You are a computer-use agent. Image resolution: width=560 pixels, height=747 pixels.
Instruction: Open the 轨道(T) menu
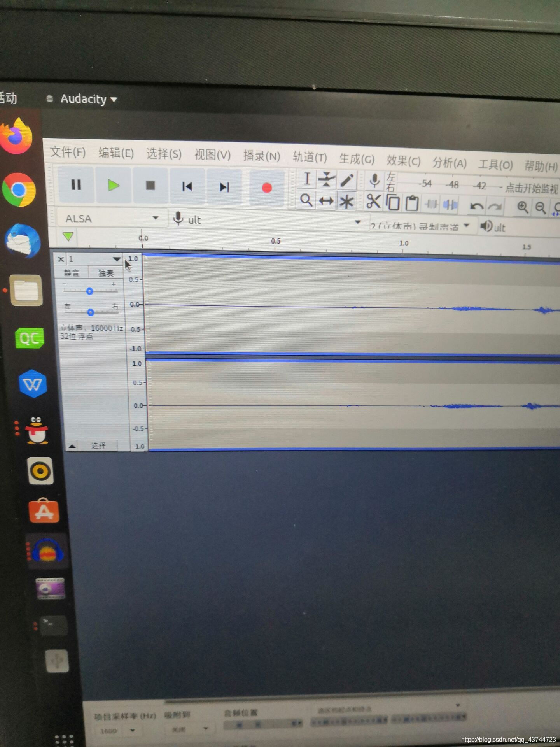coord(310,158)
